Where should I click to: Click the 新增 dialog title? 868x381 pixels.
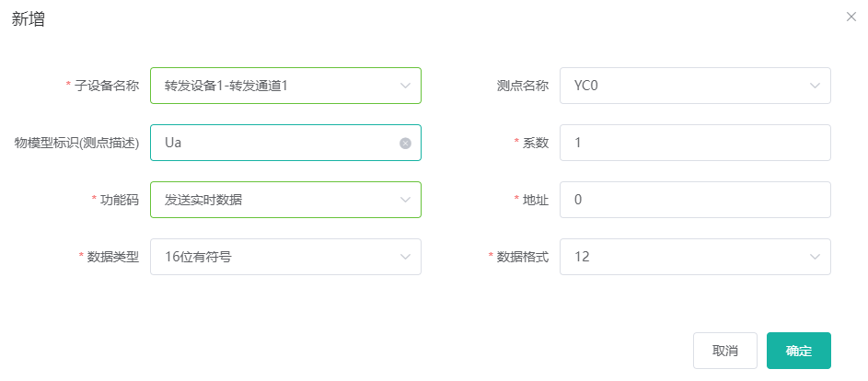29,19
